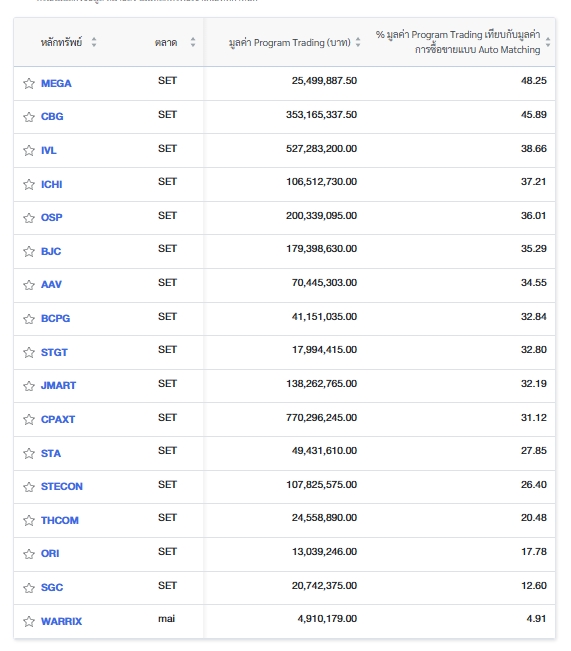571x651 pixels.
Task: Mark STECON as favorite with star
Action: coord(29,487)
